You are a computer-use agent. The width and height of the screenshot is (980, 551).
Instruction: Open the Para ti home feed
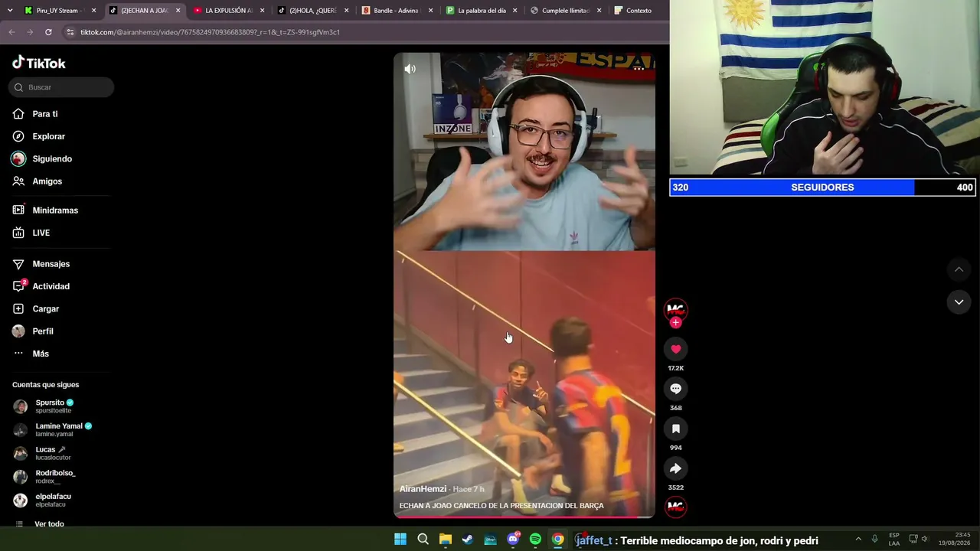35,114
